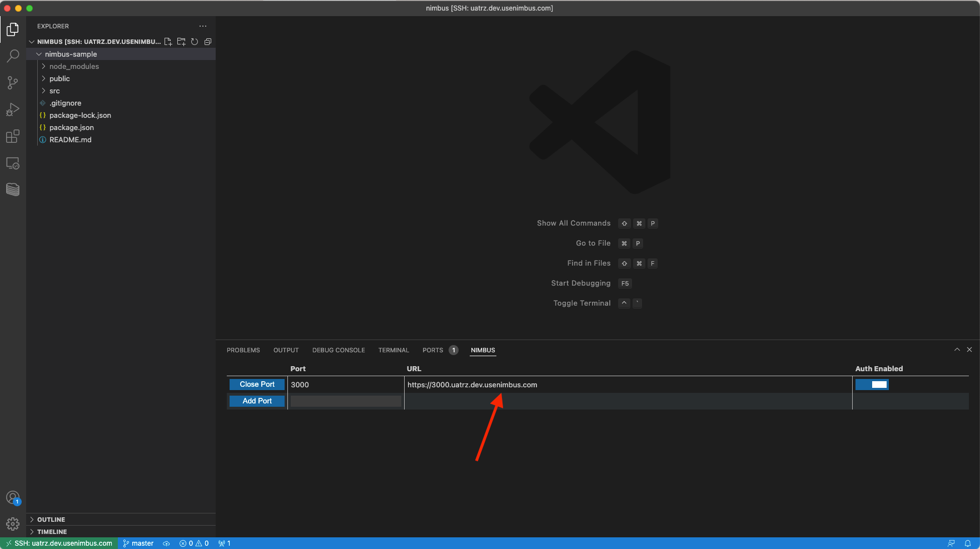Expand the node_modules folder
The height and width of the screenshot is (549, 980).
(x=74, y=67)
